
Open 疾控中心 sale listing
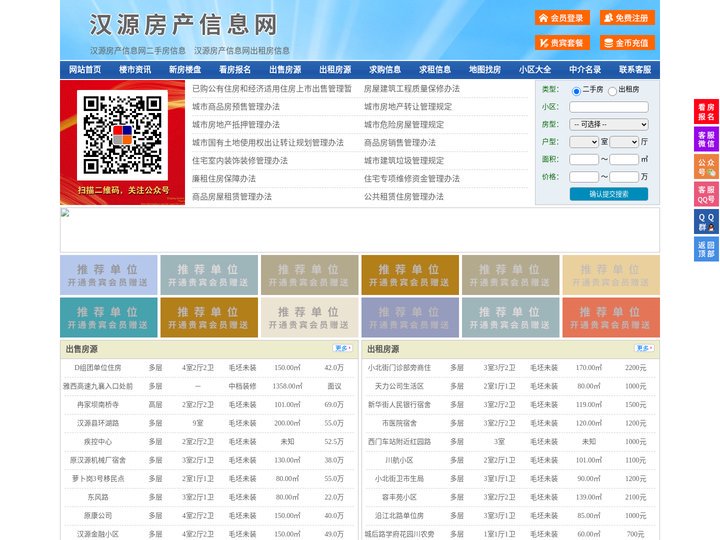pos(98,442)
